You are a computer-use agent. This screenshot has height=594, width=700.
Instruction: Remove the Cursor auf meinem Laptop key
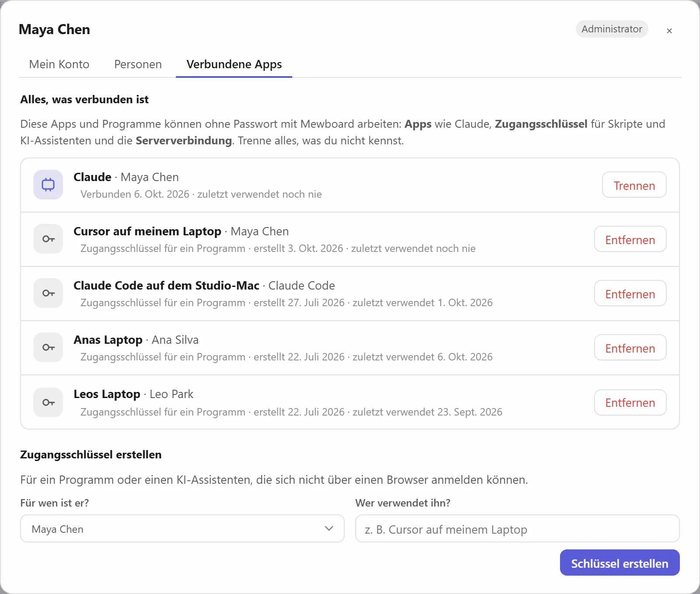click(630, 240)
